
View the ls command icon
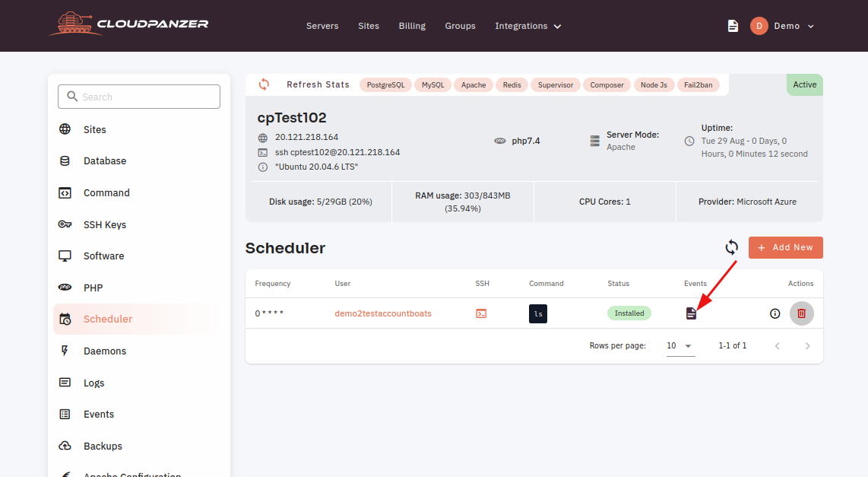coord(538,313)
